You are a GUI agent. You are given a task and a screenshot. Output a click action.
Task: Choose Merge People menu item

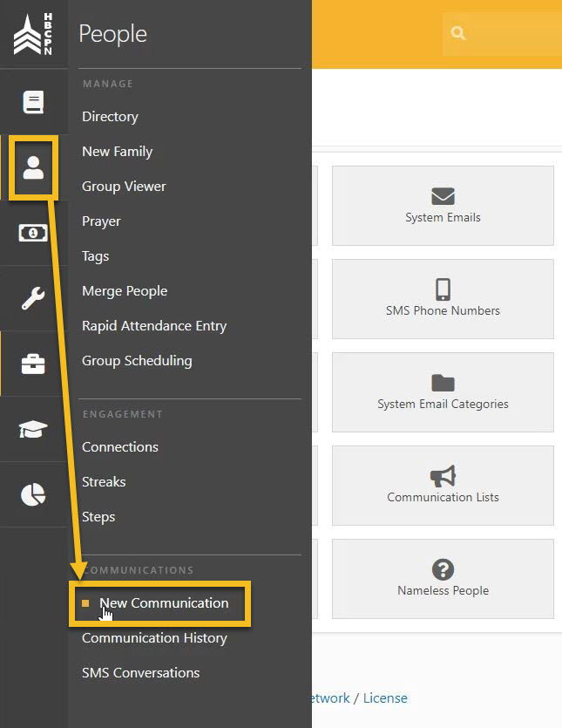click(125, 290)
